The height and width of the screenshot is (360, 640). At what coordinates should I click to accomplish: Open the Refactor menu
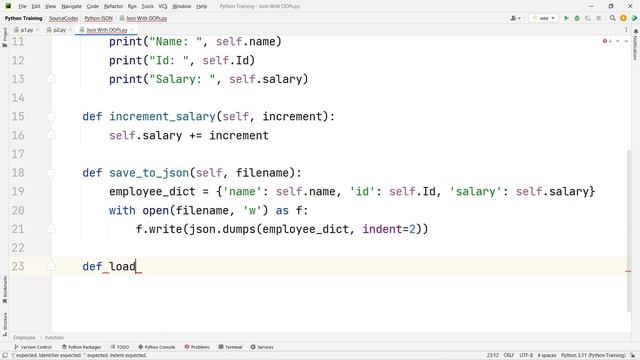[113, 7]
